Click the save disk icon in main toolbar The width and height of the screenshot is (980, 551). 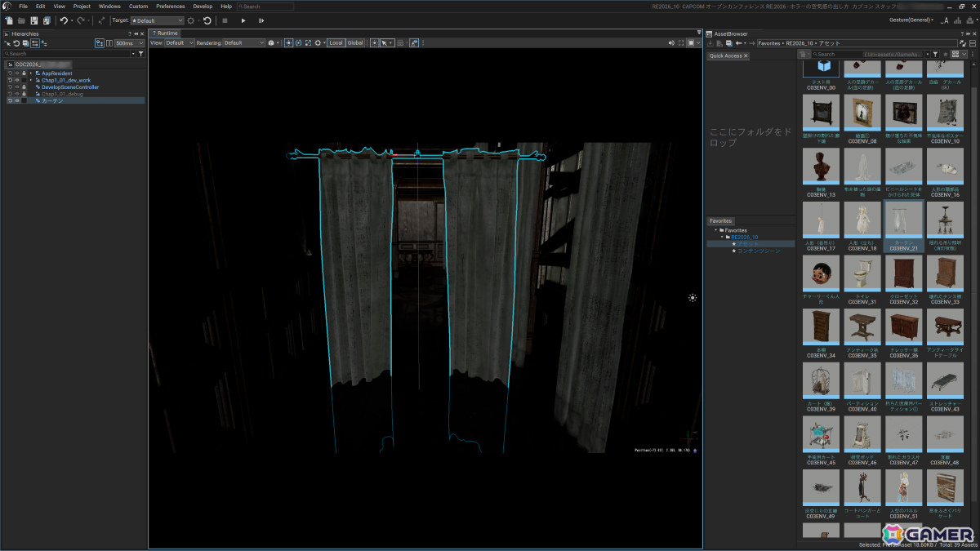tap(33, 20)
